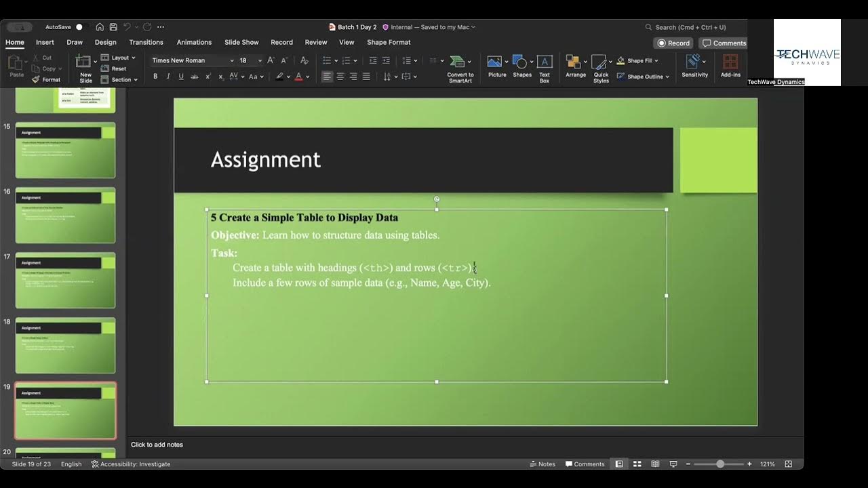This screenshot has height=488, width=868.
Task: Decrease the indent level
Action: tap(373, 60)
